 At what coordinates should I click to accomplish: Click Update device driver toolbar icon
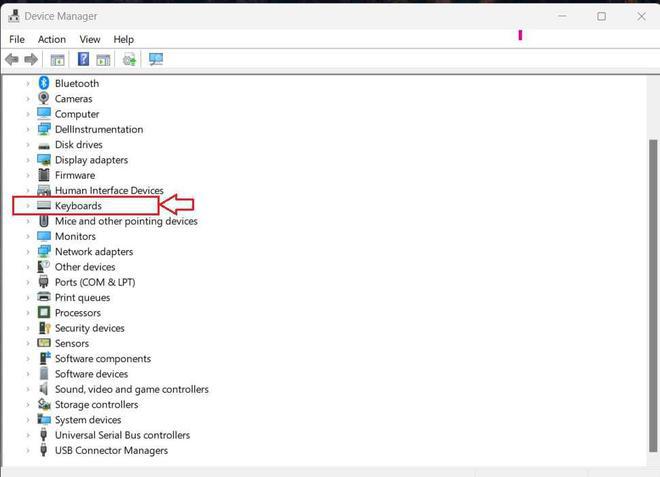point(129,60)
